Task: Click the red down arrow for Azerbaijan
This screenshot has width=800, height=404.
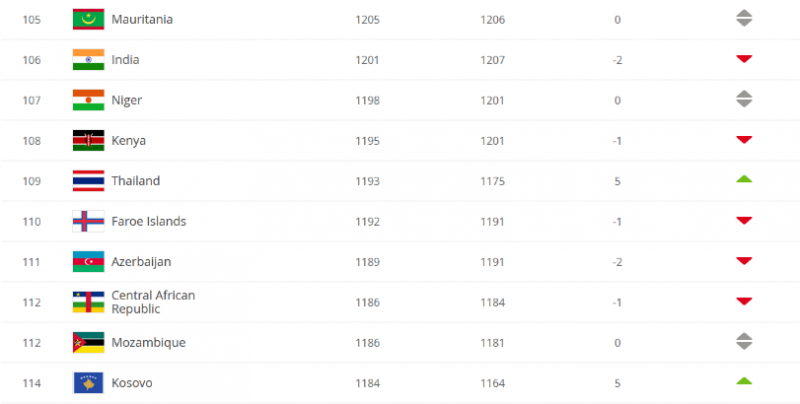Action: [x=743, y=262]
